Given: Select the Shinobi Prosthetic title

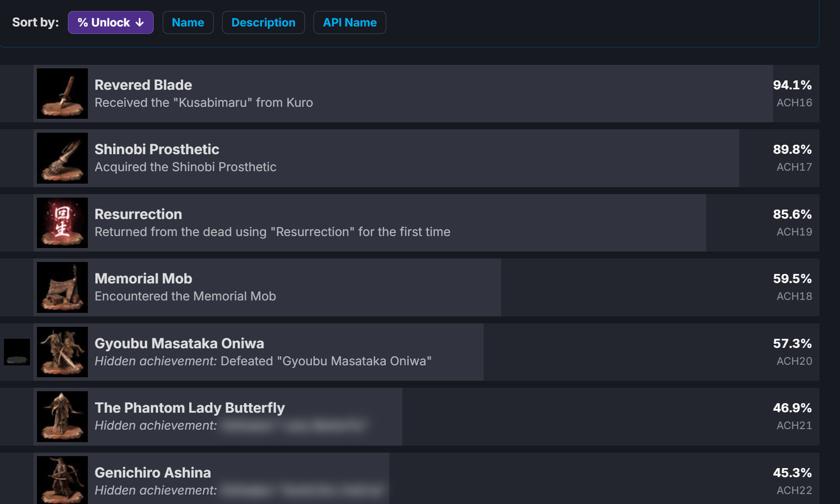Looking at the screenshot, I should [x=157, y=149].
